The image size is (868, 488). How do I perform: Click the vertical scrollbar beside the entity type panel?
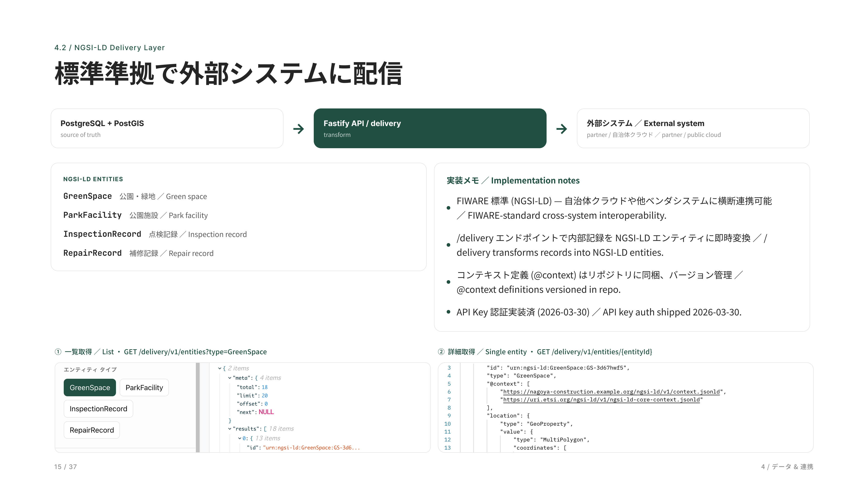pos(198,407)
